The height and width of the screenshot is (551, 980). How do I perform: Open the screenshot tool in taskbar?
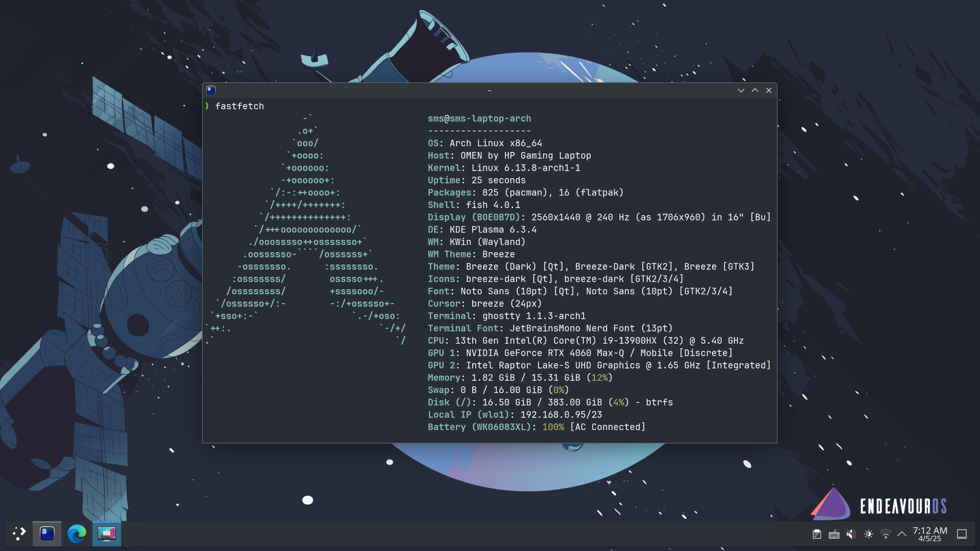(107, 533)
